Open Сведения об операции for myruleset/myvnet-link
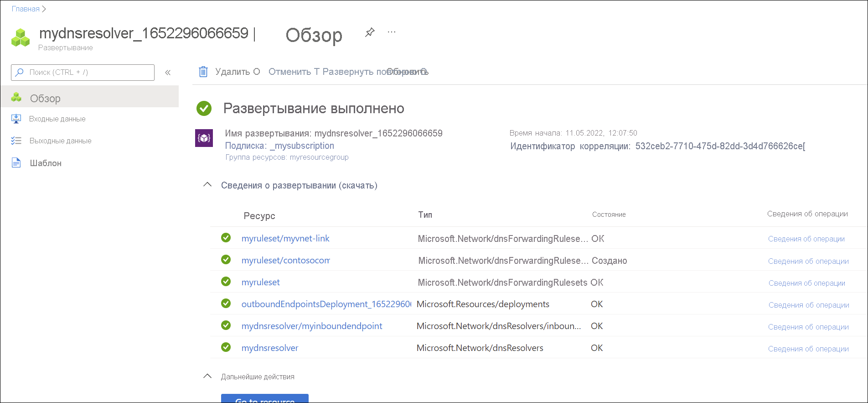868x403 pixels. click(806, 239)
